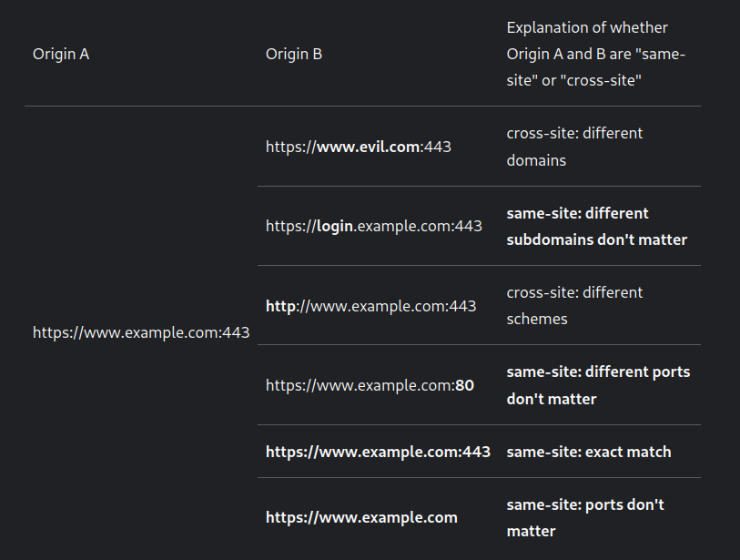Click the "same-site: exact match" explanation
Viewport: 740px width, 560px height.
pos(588,452)
